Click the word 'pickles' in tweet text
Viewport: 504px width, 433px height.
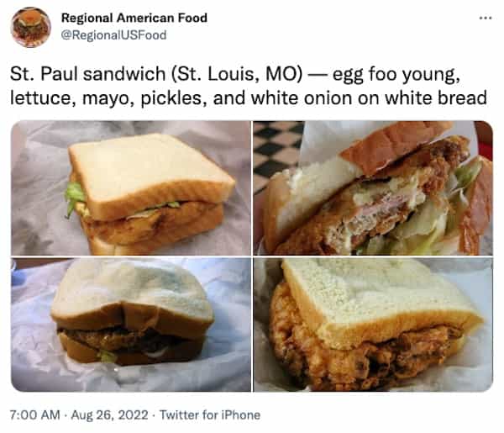click(x=174, y=98)
